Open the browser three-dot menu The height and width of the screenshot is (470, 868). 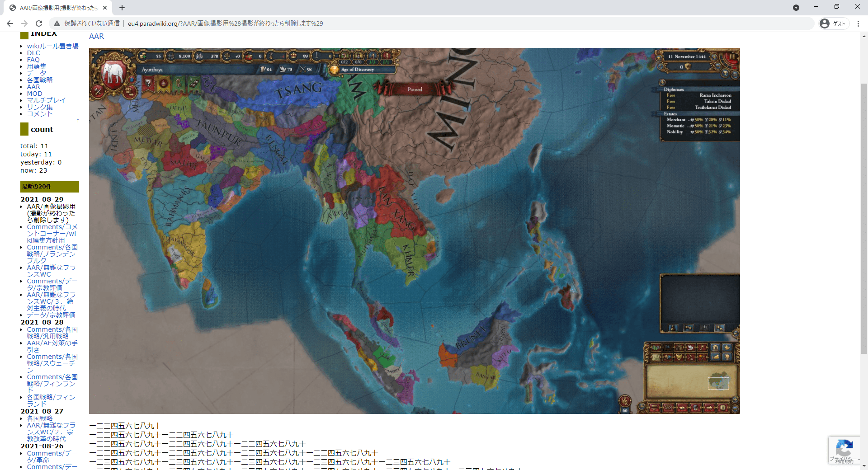click(x=858, y=23)
